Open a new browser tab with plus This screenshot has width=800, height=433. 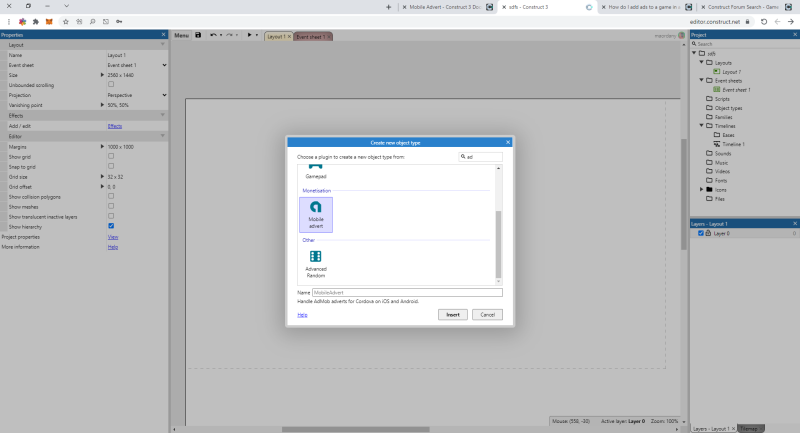(389, 7)
